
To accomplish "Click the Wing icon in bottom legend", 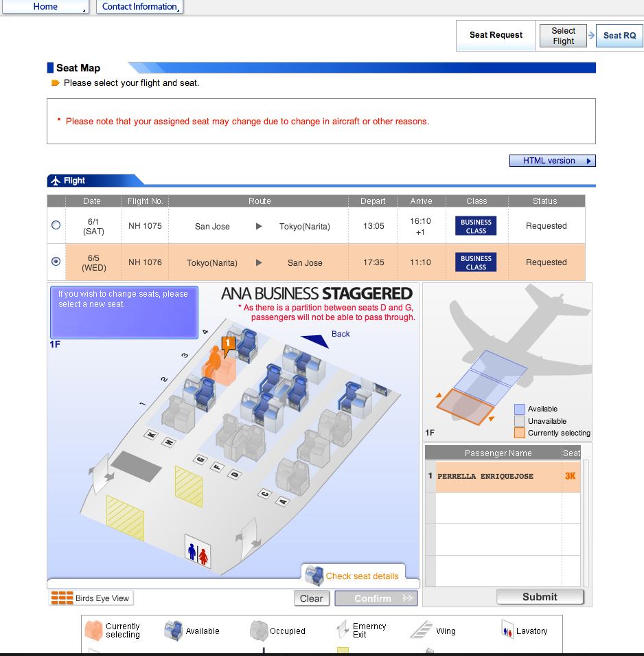I will pos(422,630).
